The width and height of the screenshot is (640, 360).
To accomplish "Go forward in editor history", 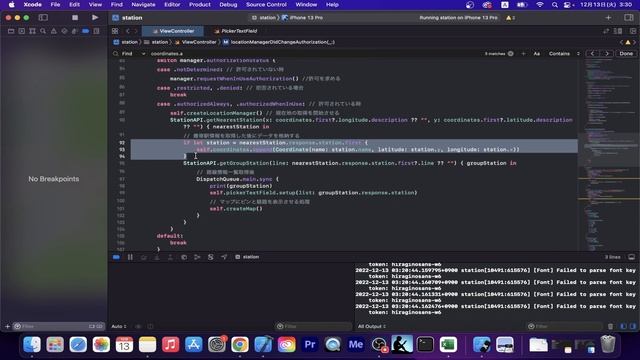I will [136, 31].
